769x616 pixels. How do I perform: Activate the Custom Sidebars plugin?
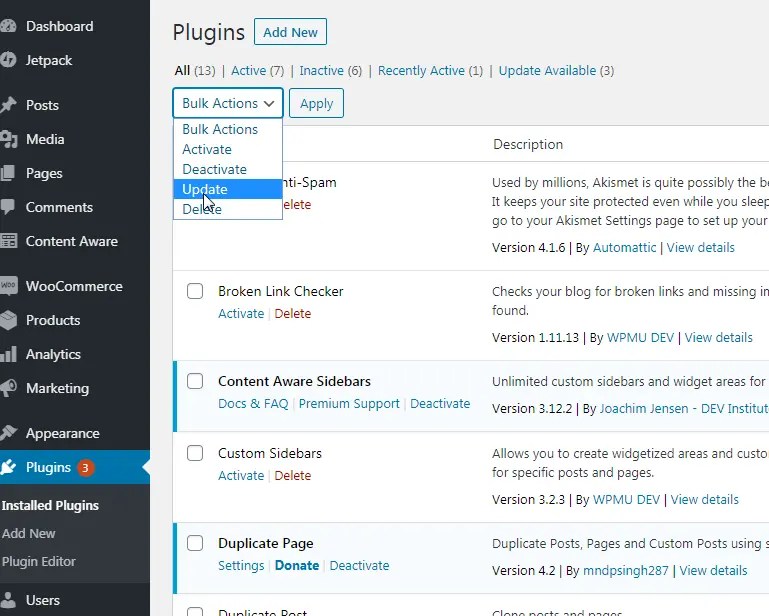(x=241, y=475)
